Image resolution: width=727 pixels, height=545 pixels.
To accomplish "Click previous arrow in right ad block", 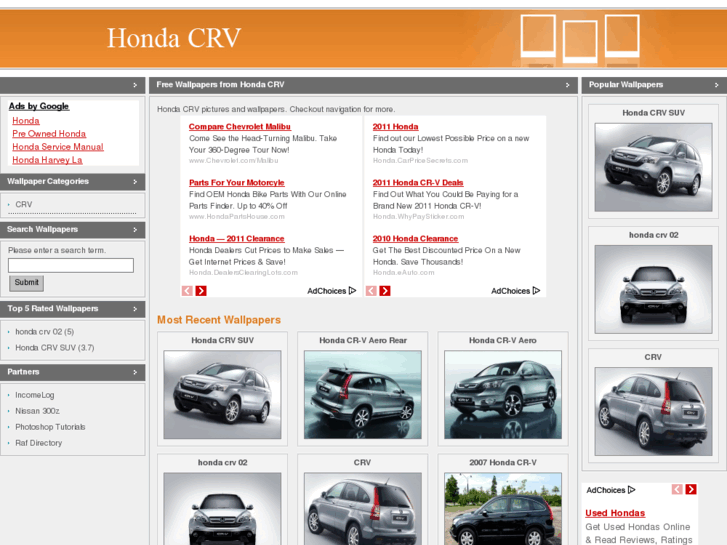I will tap(371, 291).
